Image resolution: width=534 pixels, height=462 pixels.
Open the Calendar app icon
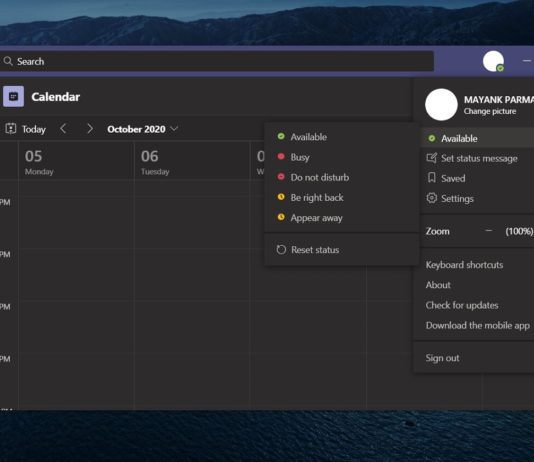pos(13,97)
